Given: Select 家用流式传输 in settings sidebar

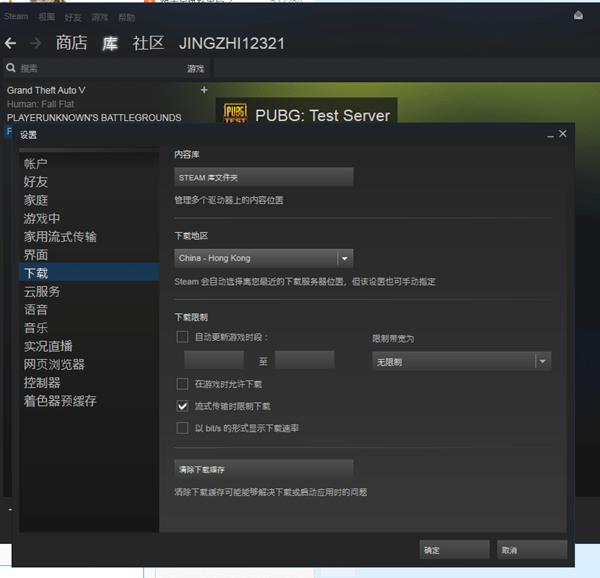Looking at the screenshot, I should (89, 236).
